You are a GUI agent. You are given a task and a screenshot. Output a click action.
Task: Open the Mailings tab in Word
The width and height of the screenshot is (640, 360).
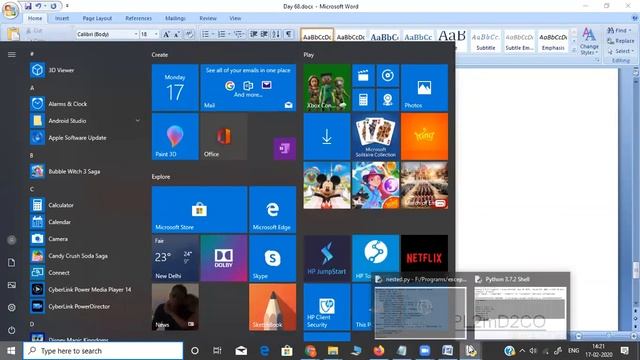[176, 18]
